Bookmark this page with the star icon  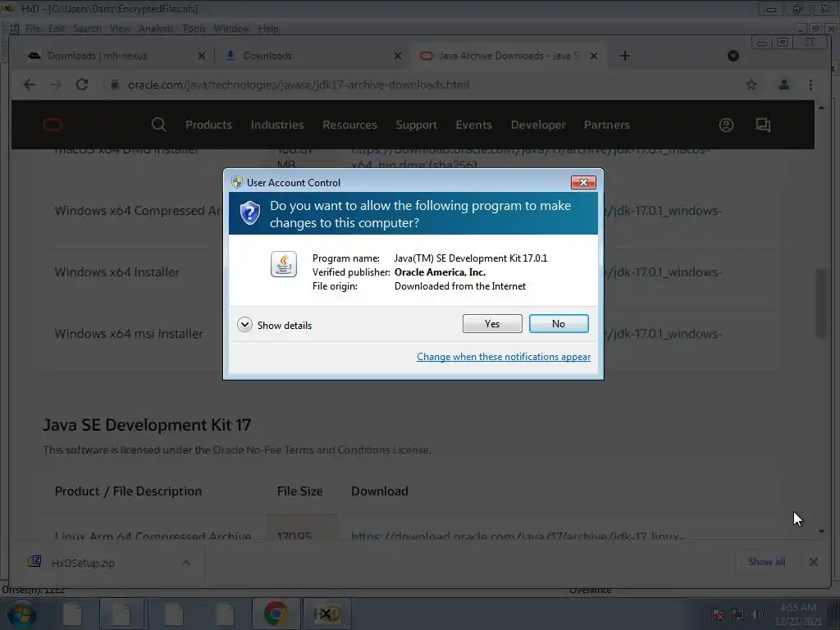pyautogui.click(x=751, y=84)
